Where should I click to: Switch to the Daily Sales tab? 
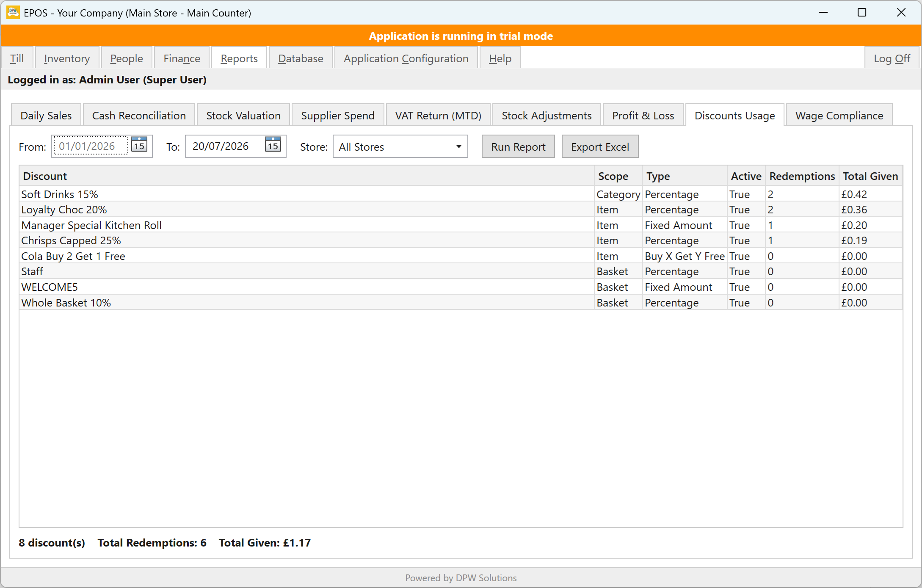tap(46, 115)
